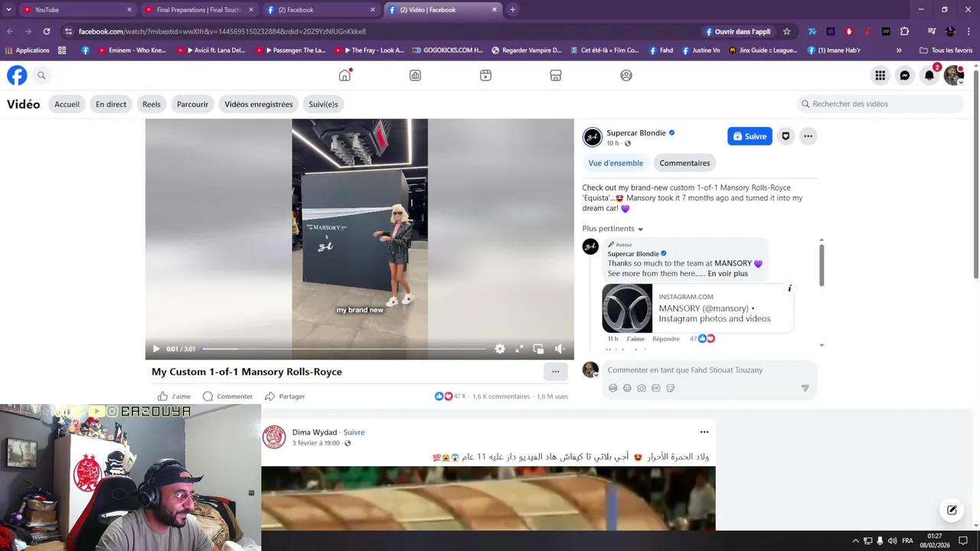Bookmark this page with star icon
Image resolution: width=980 pixels, height=551 pixels.
tap(786, 31)
